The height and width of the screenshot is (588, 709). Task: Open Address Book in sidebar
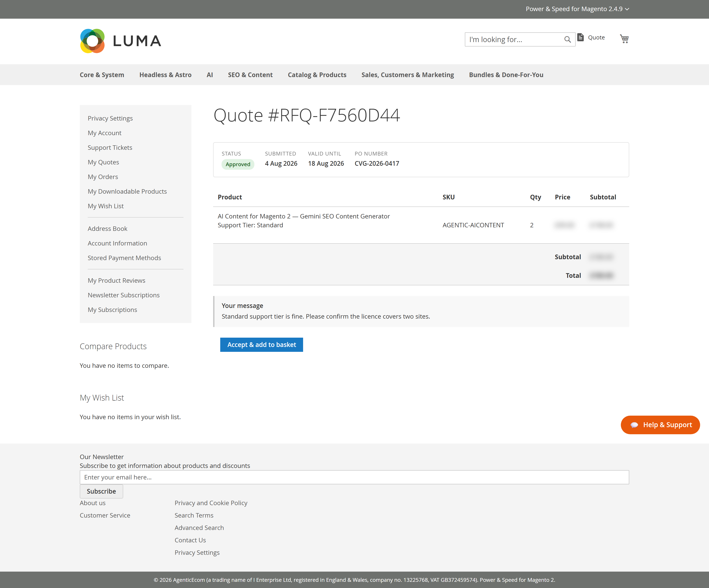(107, 228)
